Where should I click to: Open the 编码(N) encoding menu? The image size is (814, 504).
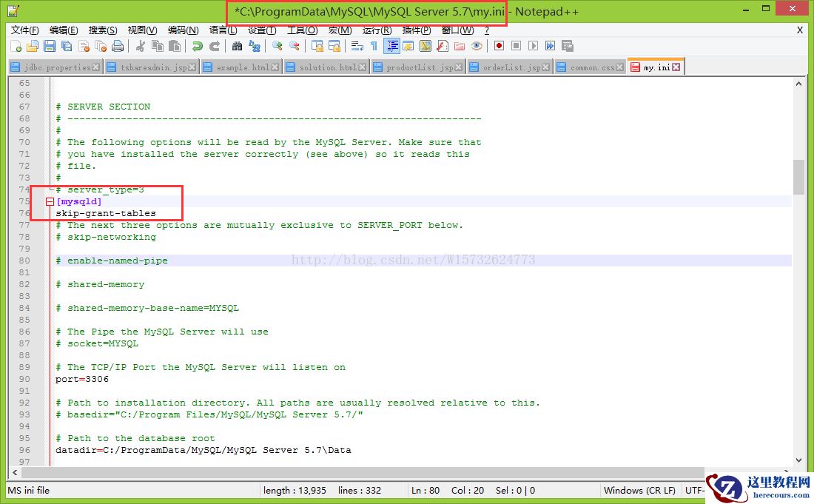point(183,30)
